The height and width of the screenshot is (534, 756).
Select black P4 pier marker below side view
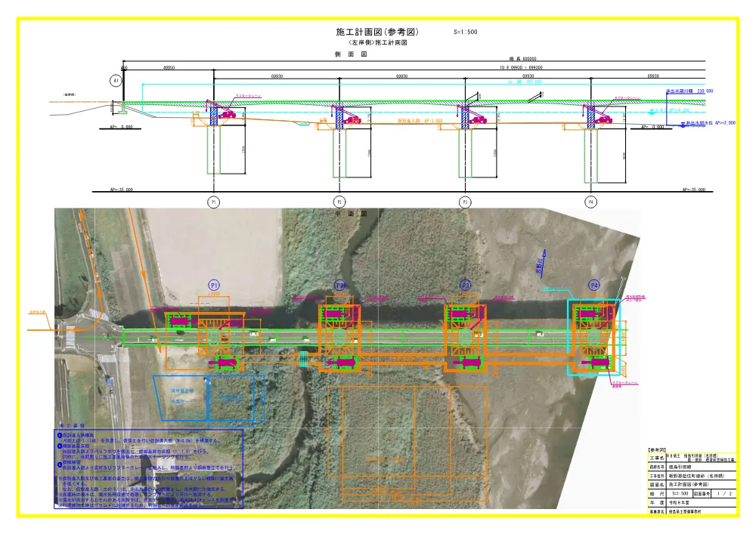click(591, 202)
